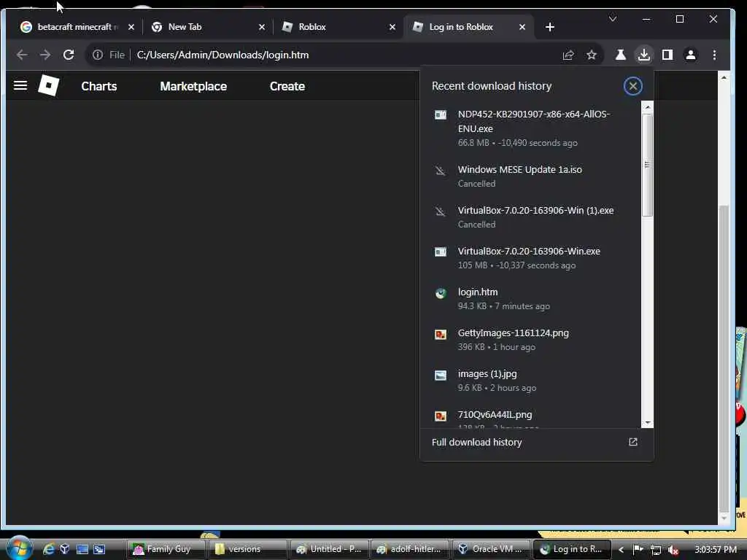This screenshot has height=560, width=747.
Task: Select Windows MESE Update 1a.iso entry
Action: point(531,176)
